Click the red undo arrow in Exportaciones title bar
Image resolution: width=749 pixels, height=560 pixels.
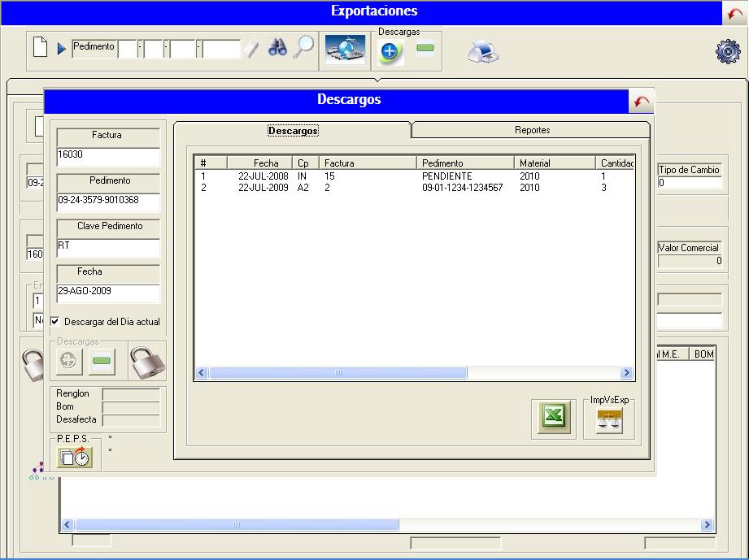[734, 14]
